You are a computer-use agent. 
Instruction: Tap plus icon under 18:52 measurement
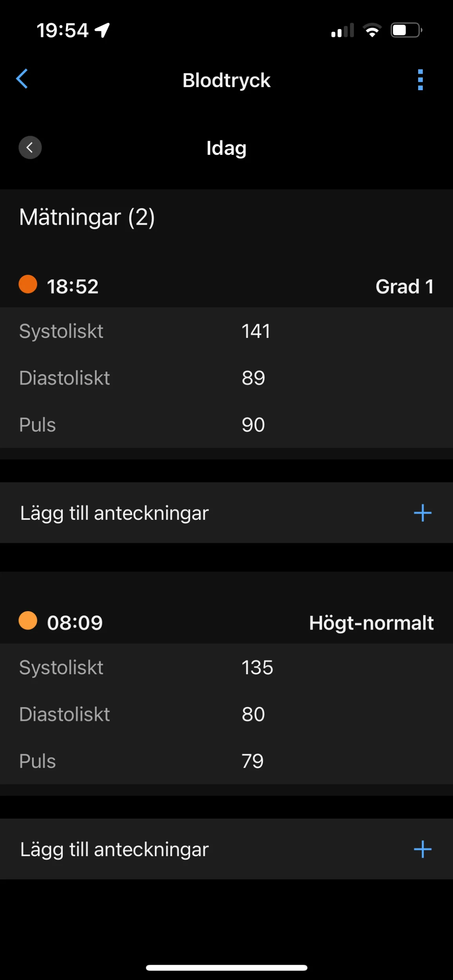[x=422, y=513]
